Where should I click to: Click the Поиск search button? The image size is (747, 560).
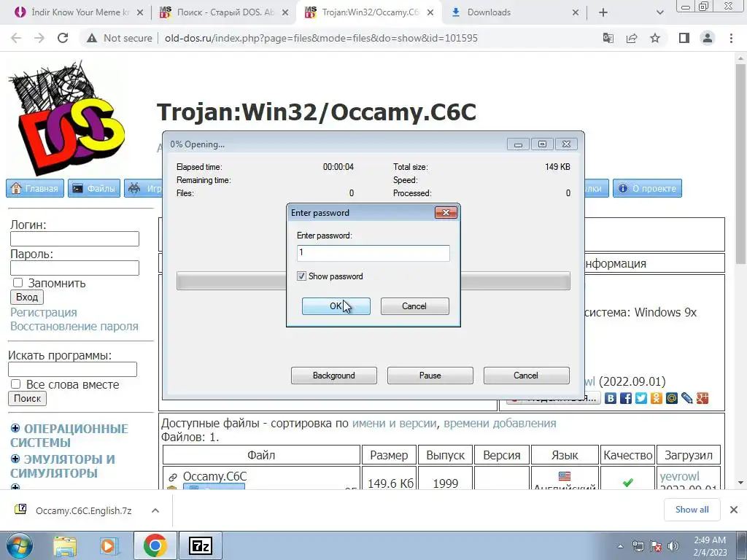tap(27, 399)
